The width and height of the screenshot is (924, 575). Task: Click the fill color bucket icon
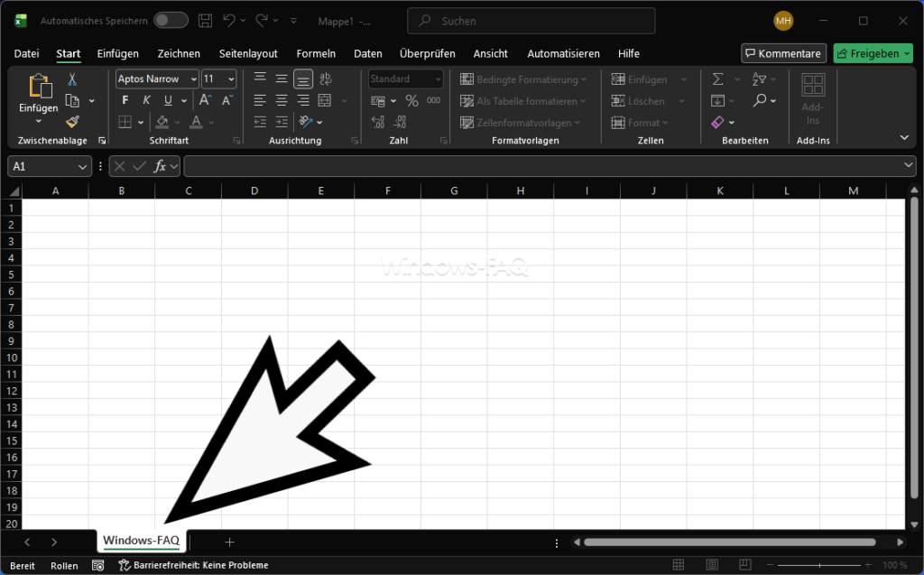(x=162, y=122)
